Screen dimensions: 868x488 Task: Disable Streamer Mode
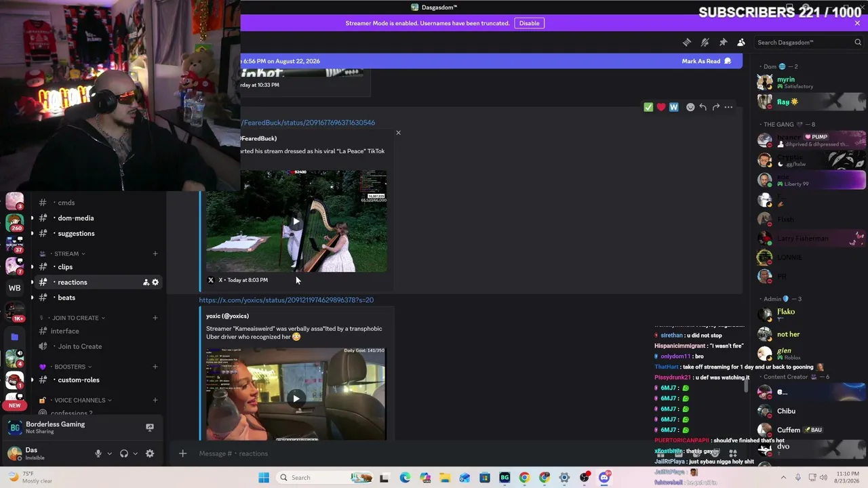[x=529, y=23]
